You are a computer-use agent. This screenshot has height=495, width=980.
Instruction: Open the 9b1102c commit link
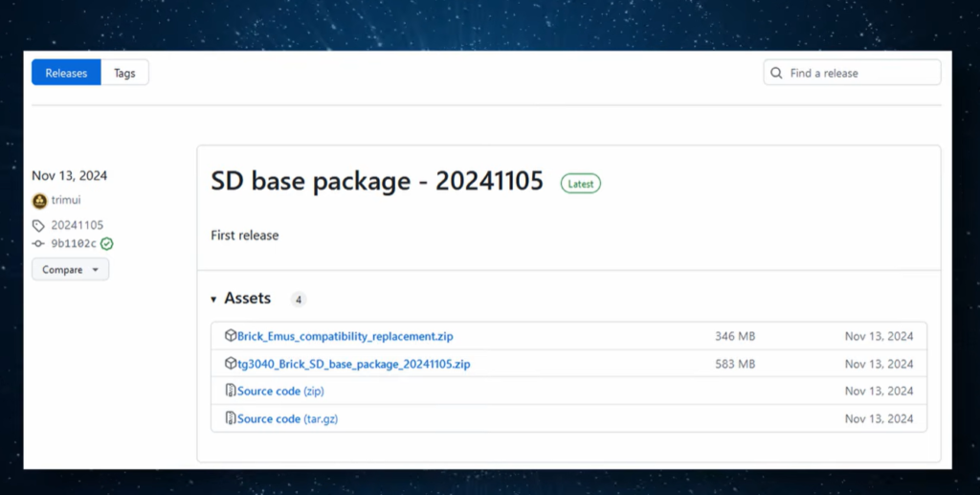tap(74, 244)
